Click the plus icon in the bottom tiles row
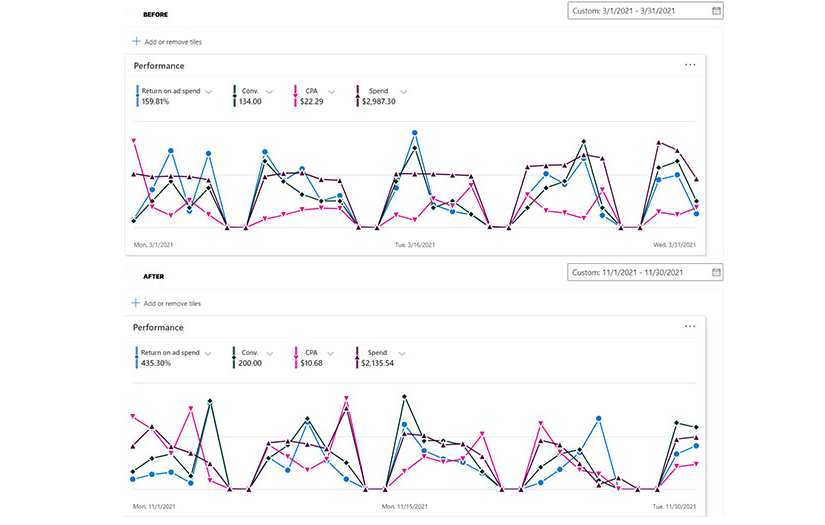The width and height of the screenshot is (825, 525). click(x=136, y=303)
